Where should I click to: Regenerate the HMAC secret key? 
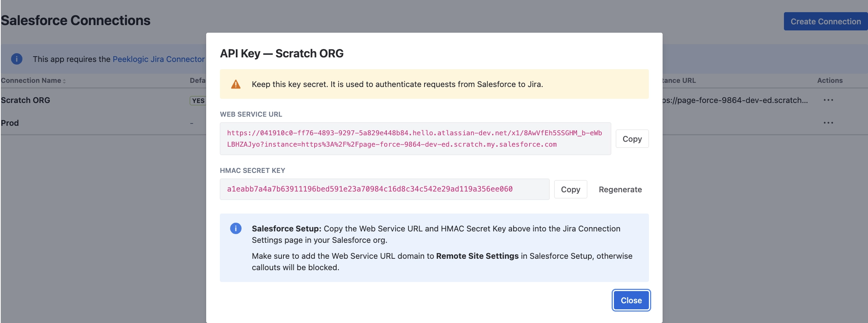point(620,189)
